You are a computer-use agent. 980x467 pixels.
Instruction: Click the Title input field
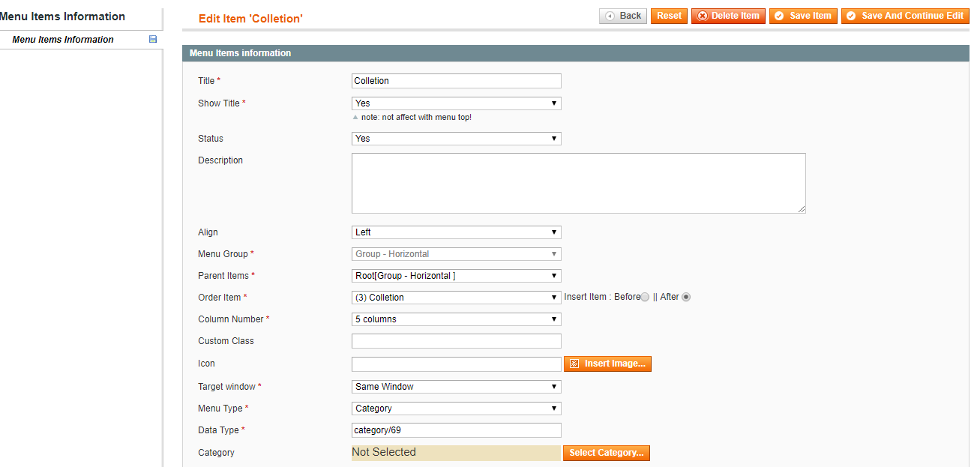[457, 81]
